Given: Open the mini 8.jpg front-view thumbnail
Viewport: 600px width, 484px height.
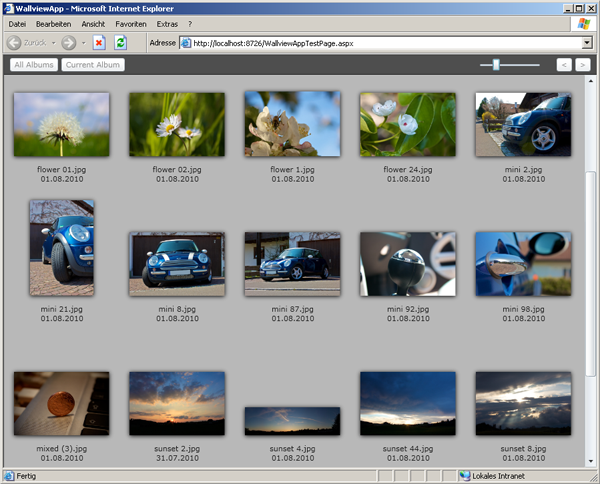Looking at the screenshot, I should pyautogui.click(x=177, y=264).
